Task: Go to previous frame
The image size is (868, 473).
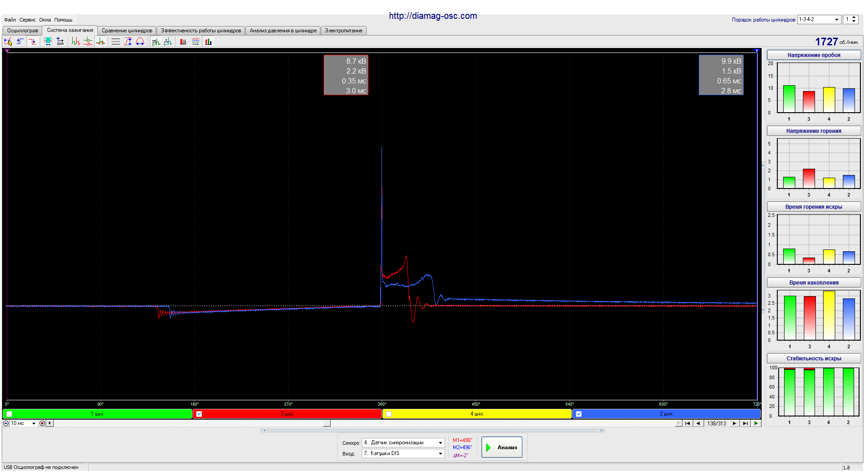Action: point(698,423)
